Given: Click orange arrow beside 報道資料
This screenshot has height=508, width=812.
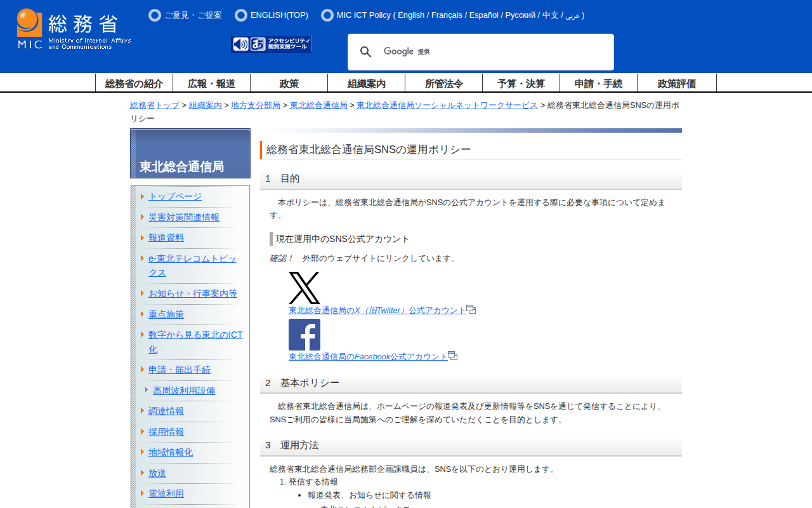Looking at the screenshot, I should [143, 237].
